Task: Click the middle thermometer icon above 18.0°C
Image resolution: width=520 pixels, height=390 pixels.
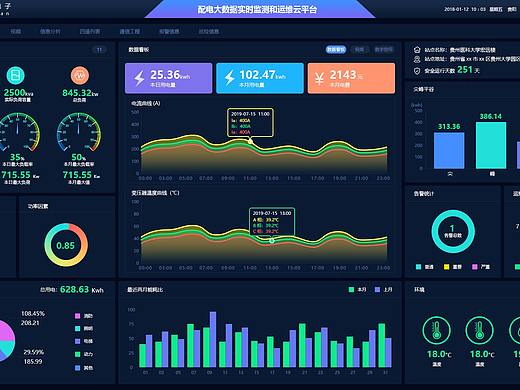Action: pyautogui.click(x=479, y=330)
